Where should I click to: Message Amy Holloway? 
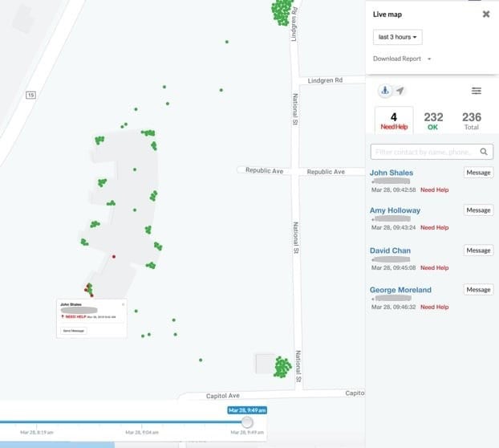(478, 210)
